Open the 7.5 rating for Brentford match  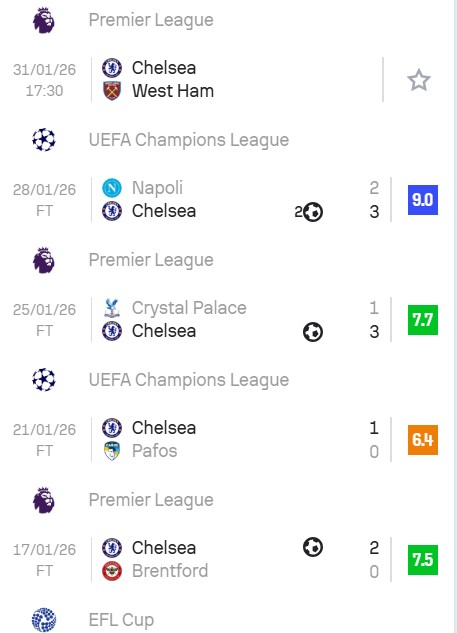423,560
